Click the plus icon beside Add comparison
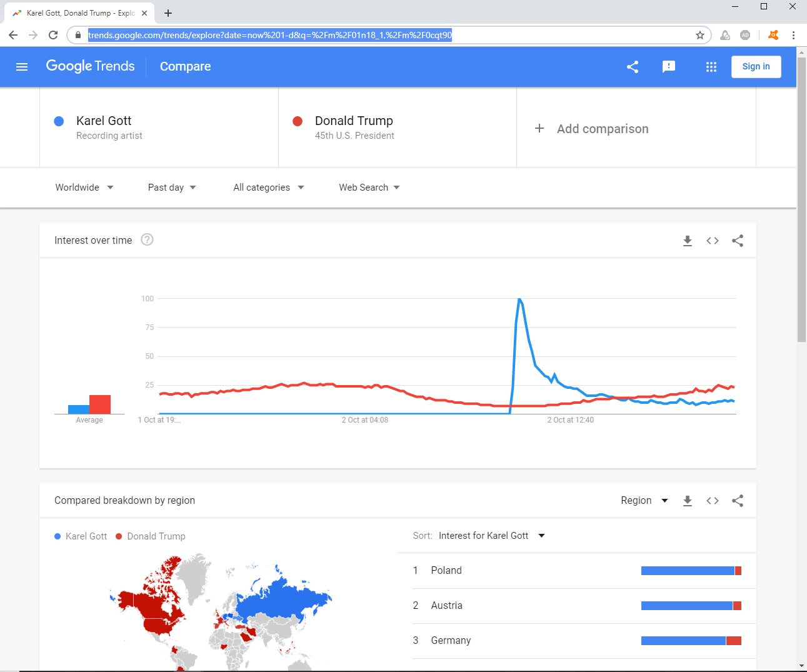807x672 pixels. point(539,128)
